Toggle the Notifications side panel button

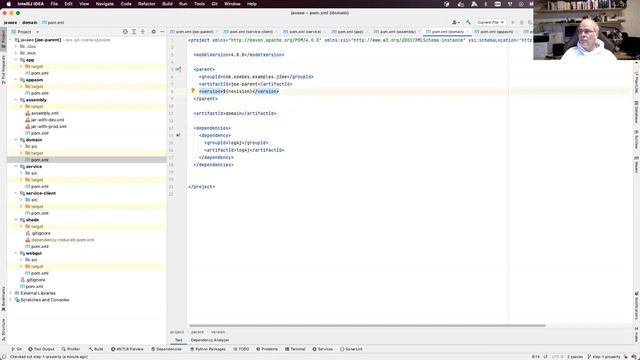click(x=636, y=306)
